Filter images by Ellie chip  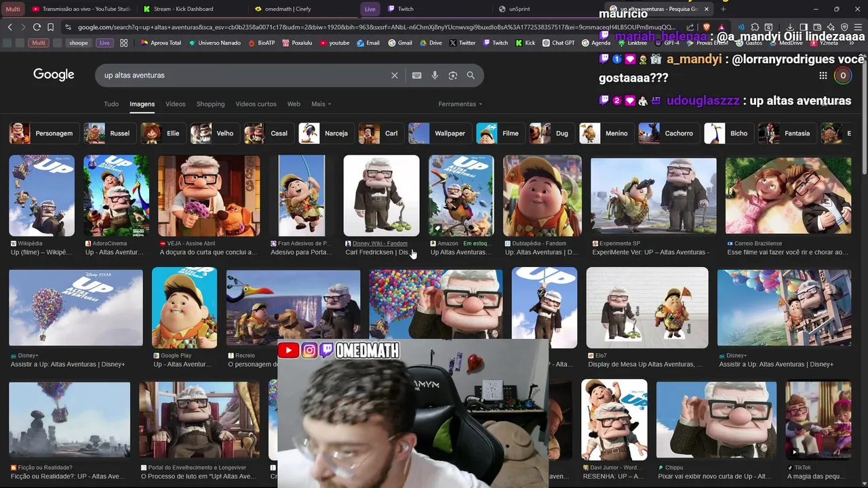point(163,134)
